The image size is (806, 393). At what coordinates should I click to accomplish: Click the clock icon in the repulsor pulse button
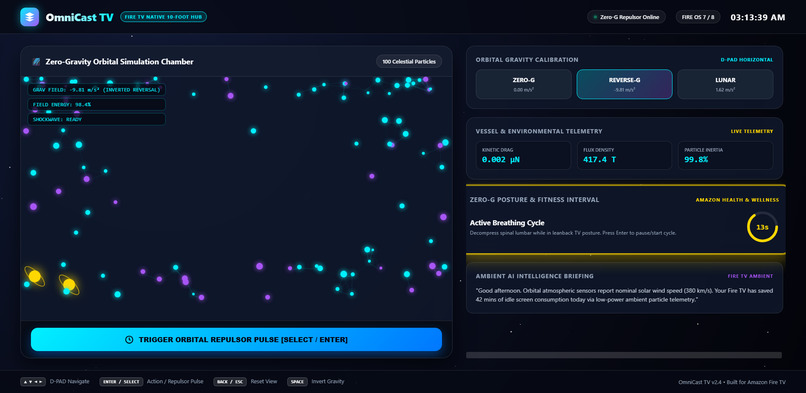coord(130,340)
